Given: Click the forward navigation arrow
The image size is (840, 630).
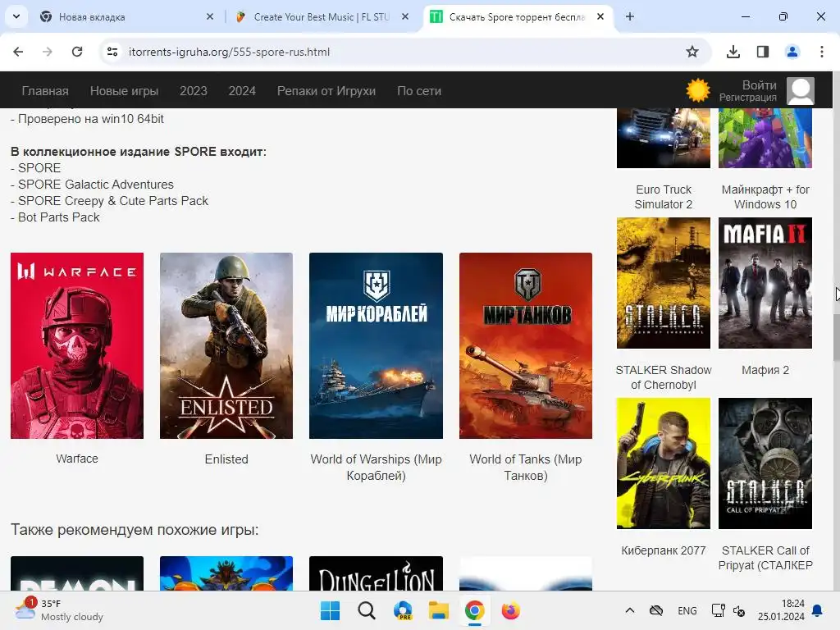Looking at the screenshot, I should point(48,52).
